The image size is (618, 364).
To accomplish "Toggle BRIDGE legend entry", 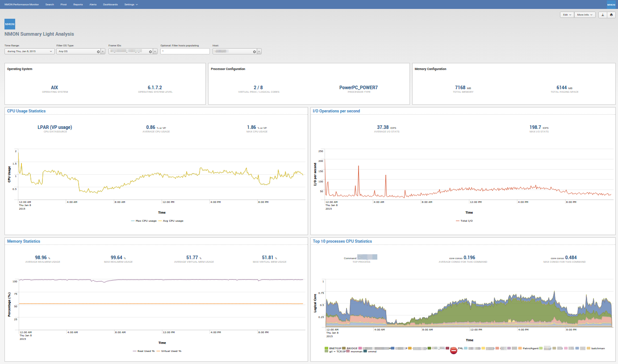I will coord(350,348).
